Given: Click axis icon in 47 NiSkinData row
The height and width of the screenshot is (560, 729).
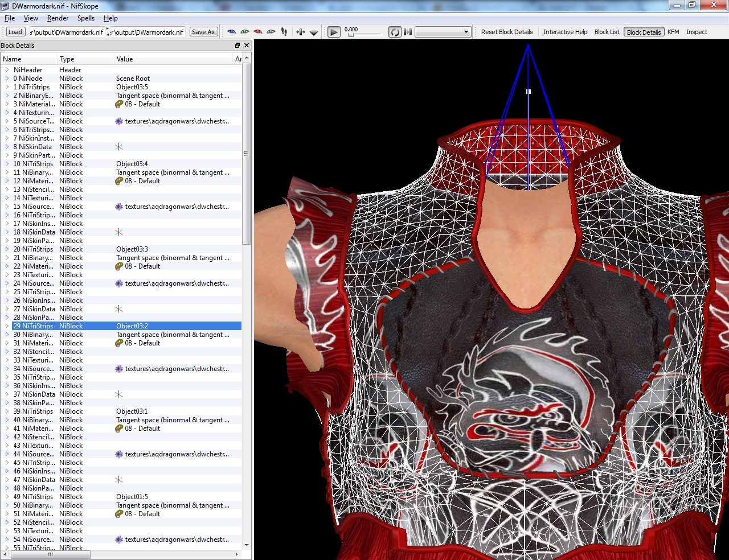Looking at the screenshot, I should pos(119,480).
